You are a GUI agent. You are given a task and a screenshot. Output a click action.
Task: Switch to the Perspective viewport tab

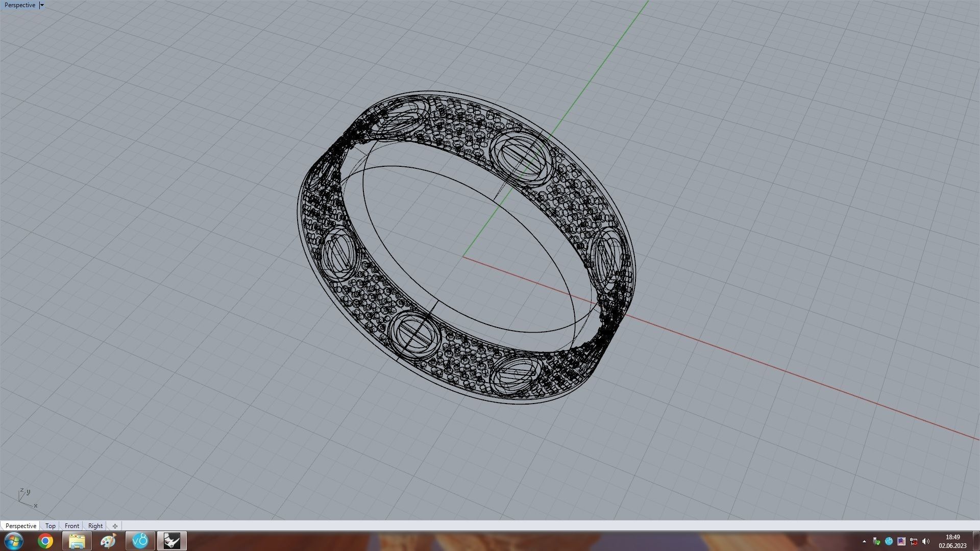pos(20,525)
